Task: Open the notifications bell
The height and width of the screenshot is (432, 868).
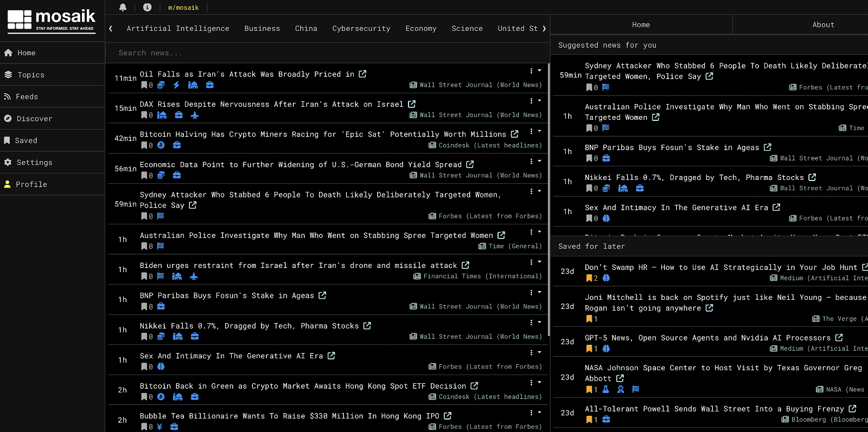Action: click(123, 7)
